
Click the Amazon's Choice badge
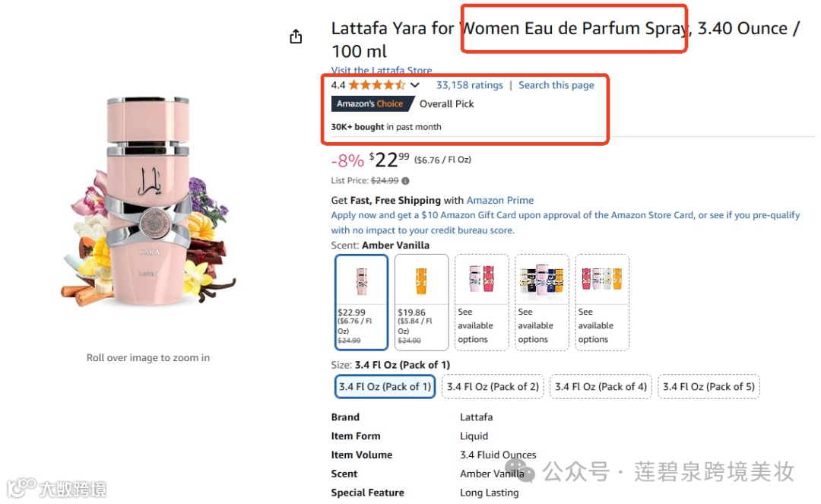pos(370,104)
